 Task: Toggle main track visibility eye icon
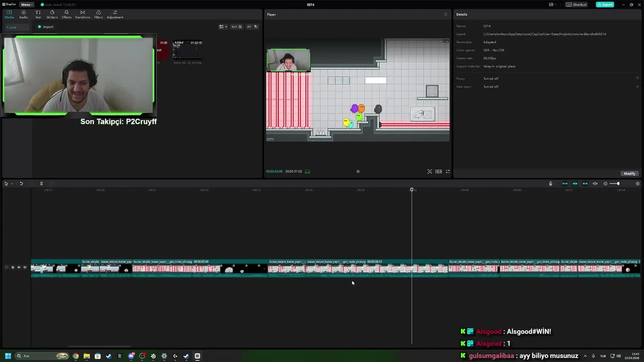[x=19, y=267]
